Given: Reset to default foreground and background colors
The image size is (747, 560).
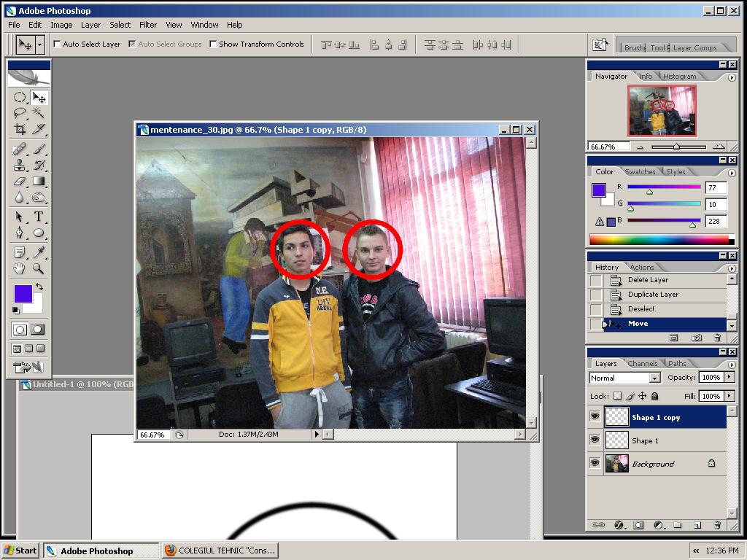Looking at the screenshot, I should (x=16, y=311).
